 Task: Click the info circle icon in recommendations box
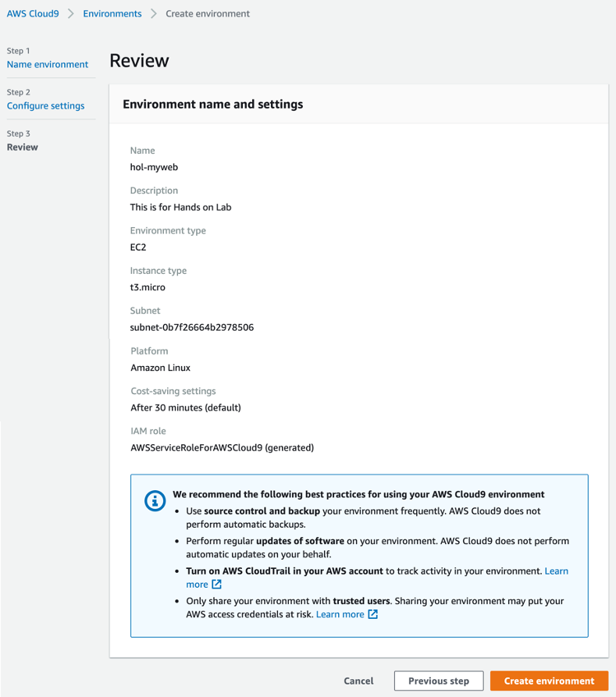tap(155, 501)
